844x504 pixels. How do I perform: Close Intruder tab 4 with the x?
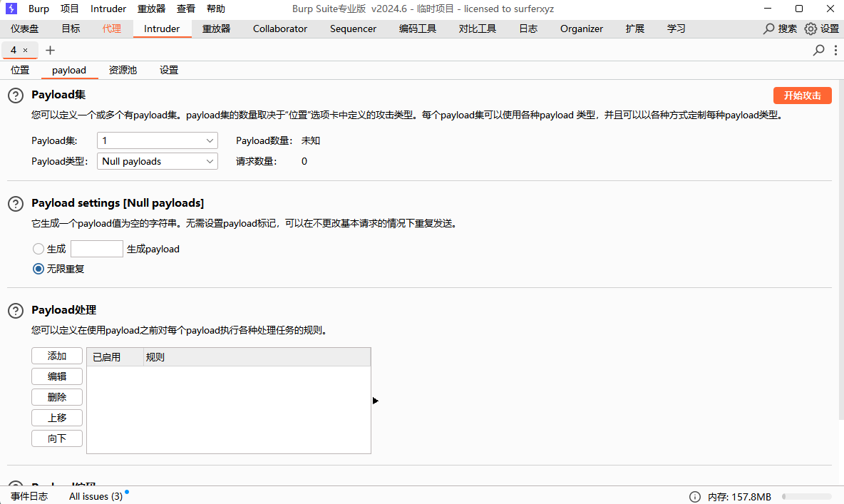point(26,50)
